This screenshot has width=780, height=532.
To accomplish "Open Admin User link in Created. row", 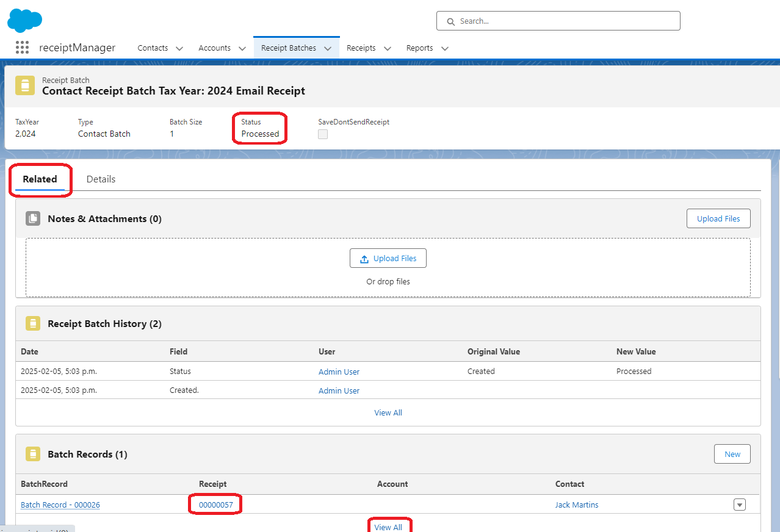I will pyautogui.click(x=339, y=390).
